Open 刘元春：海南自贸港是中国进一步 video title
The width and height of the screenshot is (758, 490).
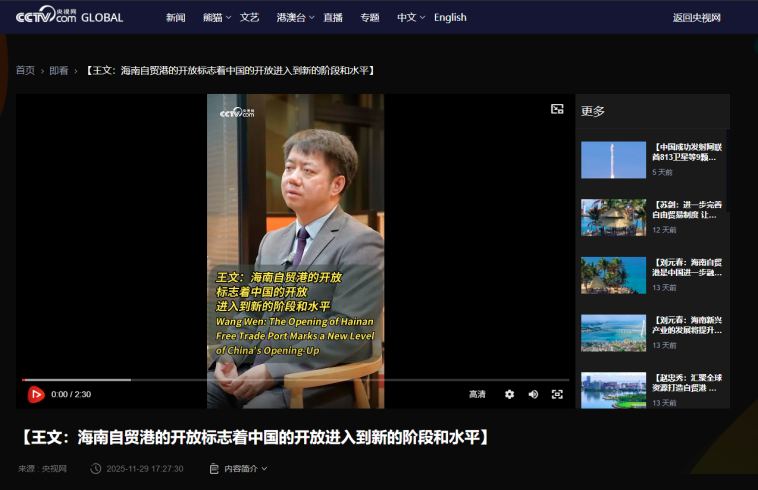click(687, 267)
